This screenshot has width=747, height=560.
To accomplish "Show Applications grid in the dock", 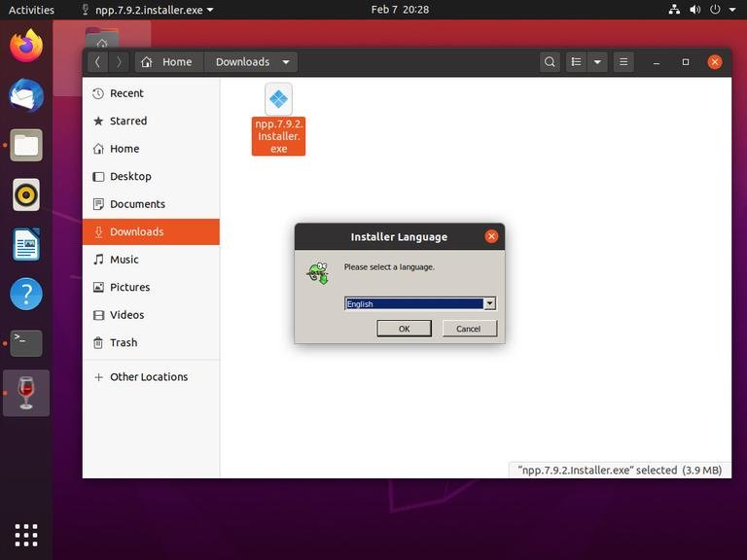I will (x=26, y=534).
